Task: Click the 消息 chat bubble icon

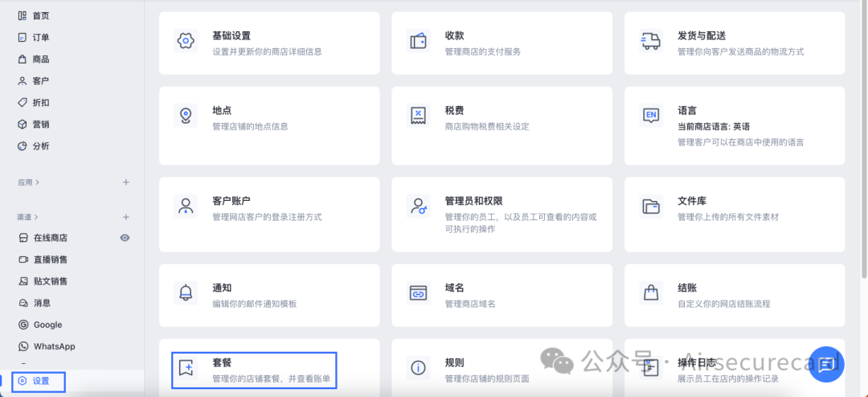Action: (23, 303)
